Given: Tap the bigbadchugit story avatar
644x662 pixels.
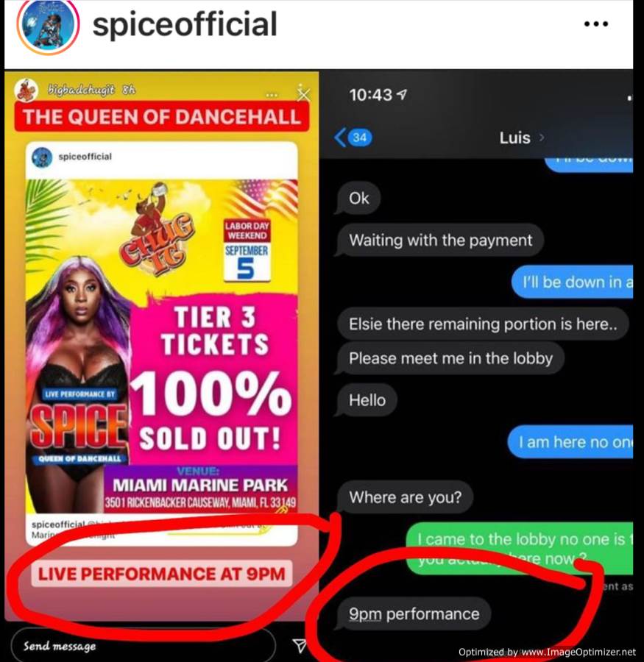Looking at the screenshot, I should [26, 90].
